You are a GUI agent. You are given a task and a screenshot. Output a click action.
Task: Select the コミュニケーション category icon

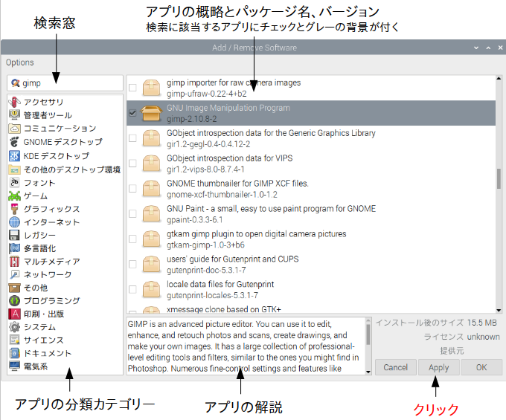coord(15,129)
